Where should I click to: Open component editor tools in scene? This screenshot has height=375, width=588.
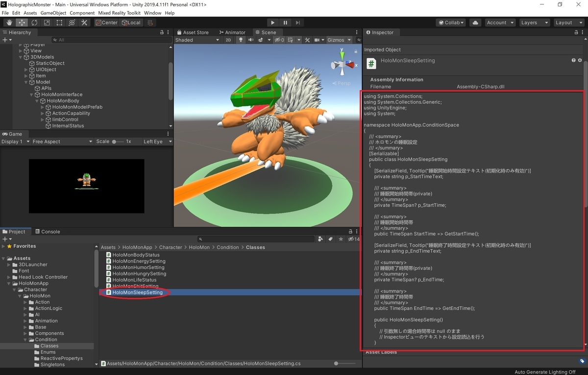point(307,40)
